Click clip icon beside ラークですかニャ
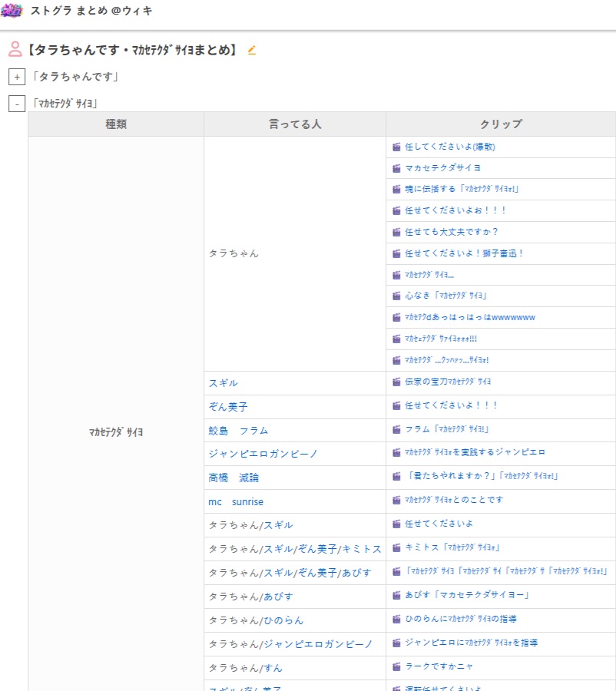 click(396, 666)
